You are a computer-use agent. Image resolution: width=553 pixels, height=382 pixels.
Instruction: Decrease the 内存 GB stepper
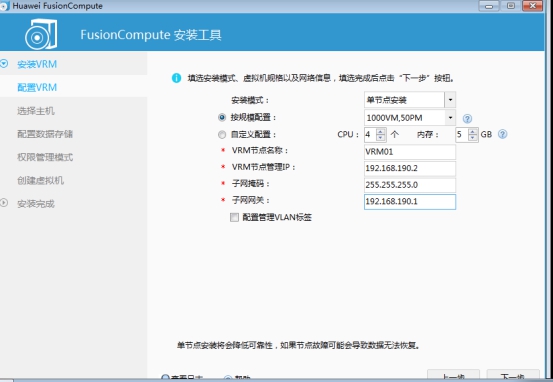click(473, 138)
